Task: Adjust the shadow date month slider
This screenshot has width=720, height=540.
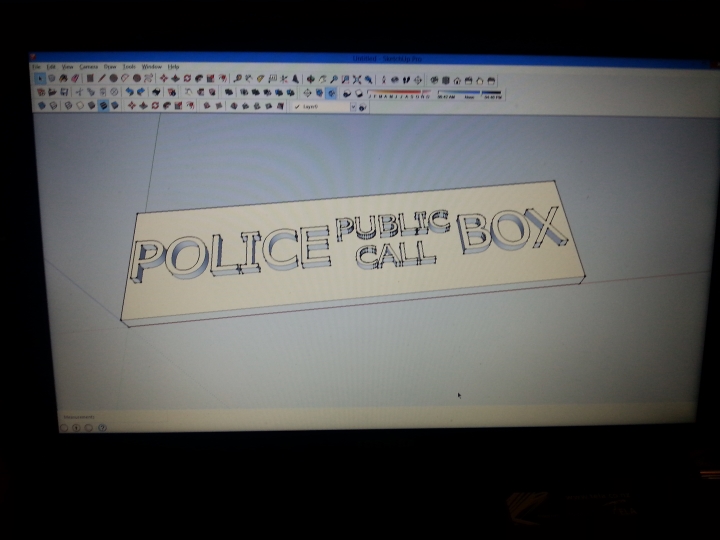Action: (399, 92)
